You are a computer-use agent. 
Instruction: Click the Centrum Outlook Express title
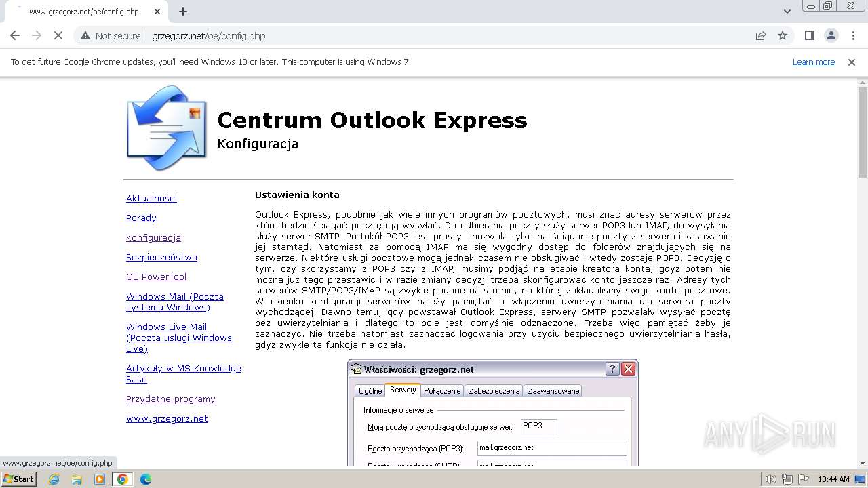click(372, 120)
